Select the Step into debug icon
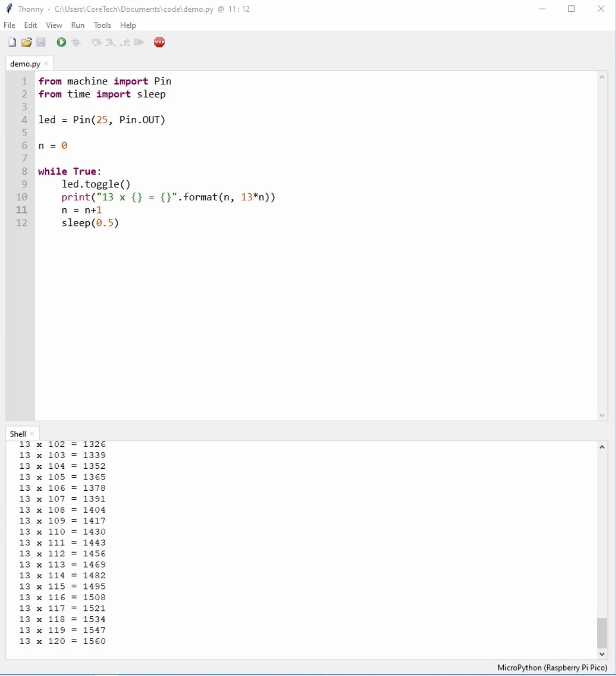The image size is (616, 676). 110,42
